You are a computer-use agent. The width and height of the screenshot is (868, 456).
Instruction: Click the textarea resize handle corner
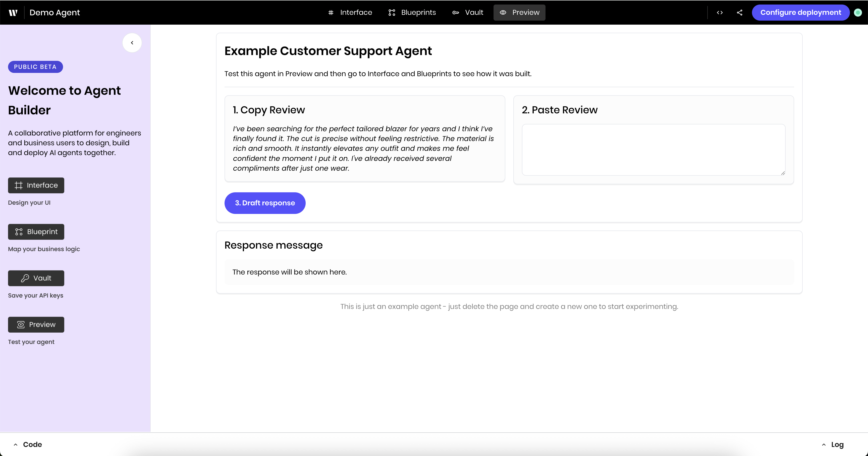783,173
